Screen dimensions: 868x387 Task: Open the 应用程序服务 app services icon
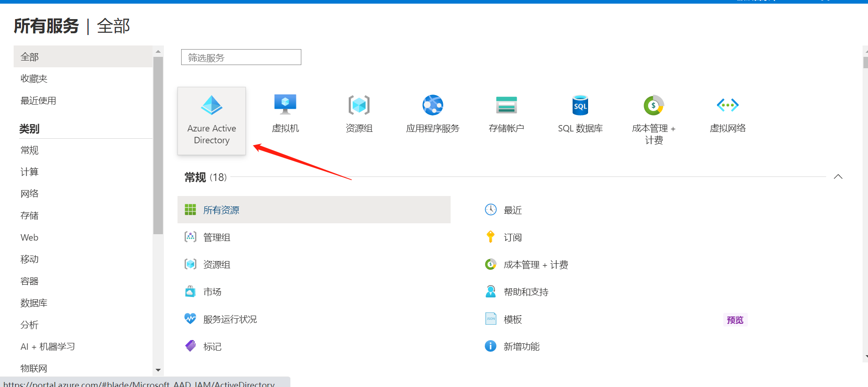click(x=433, y=105)
